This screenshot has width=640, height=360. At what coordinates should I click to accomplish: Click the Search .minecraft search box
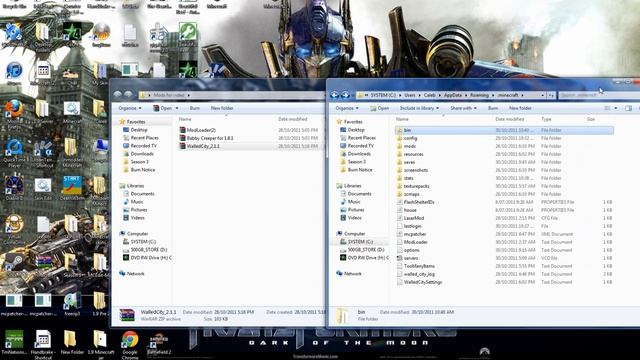tap(598, 95)
